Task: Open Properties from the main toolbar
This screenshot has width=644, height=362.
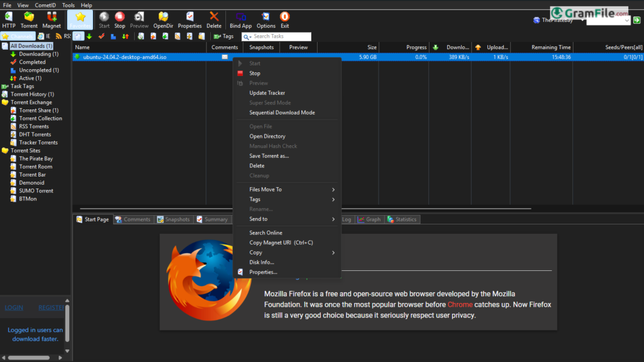Action: click(x=189, y=19)
